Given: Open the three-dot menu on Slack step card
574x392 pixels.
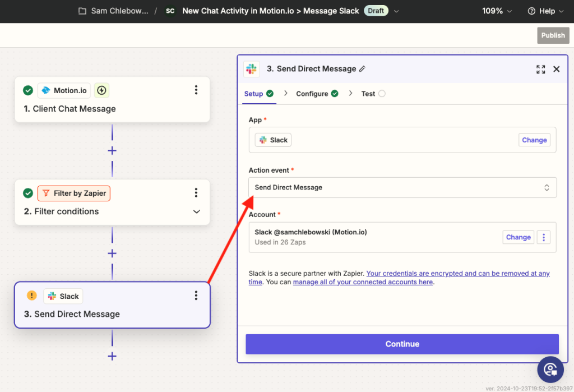Looking at the screenshot, I should 196,296.
